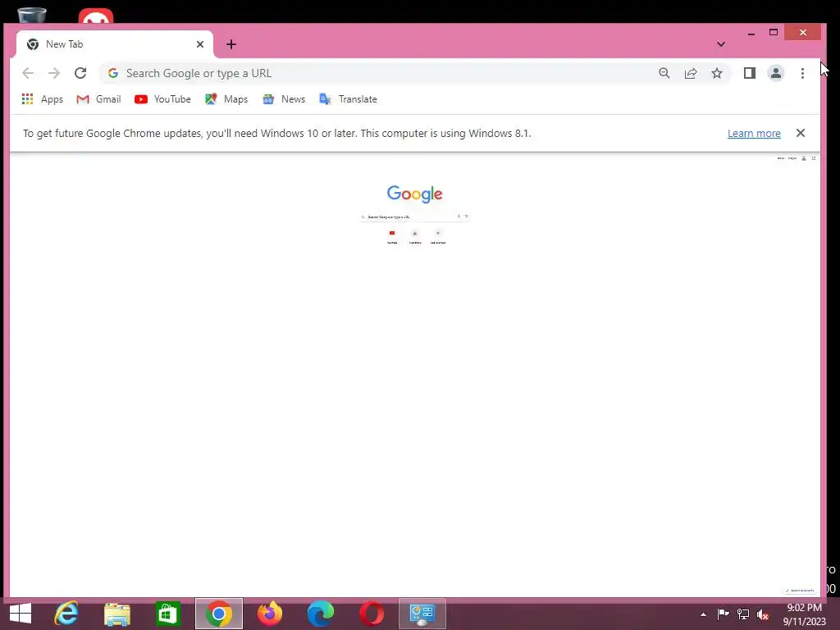Click the Google logo on the page
The image size is (840, 630).
(x=414, y=194)
